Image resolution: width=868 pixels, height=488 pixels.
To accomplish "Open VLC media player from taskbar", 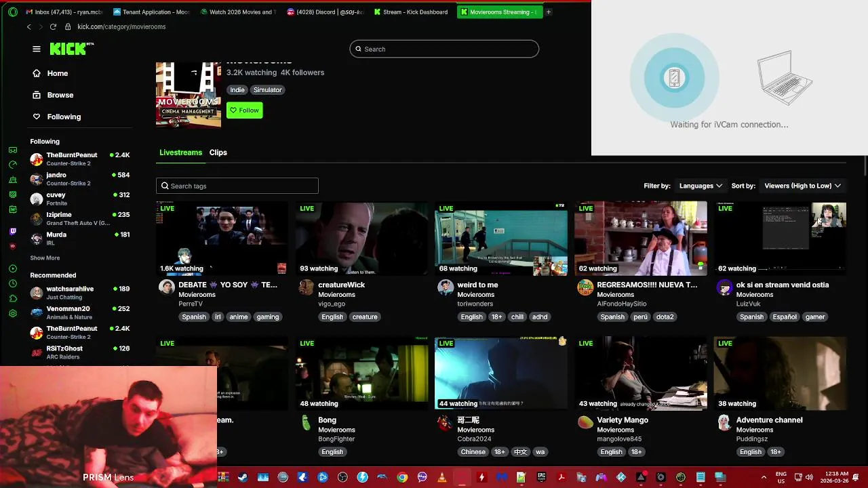I will 442,477.
